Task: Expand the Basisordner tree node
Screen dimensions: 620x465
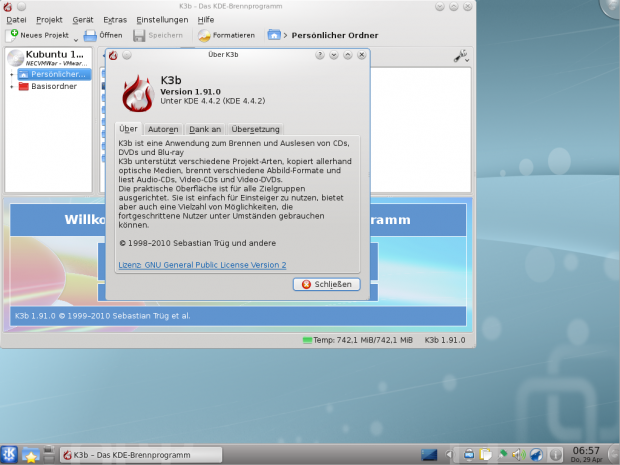Action: tap(11, 86)
